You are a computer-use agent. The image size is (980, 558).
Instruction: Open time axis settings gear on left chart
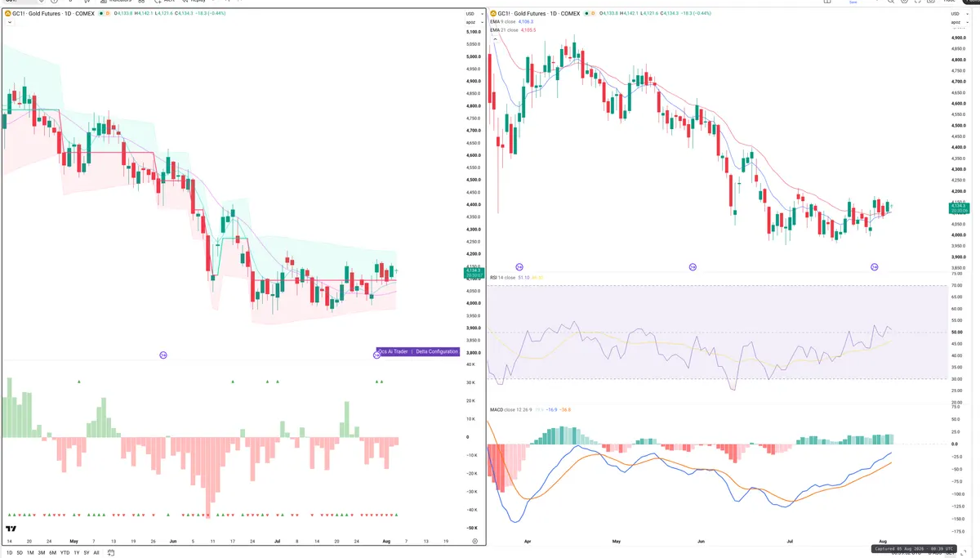tap(474, 541)
